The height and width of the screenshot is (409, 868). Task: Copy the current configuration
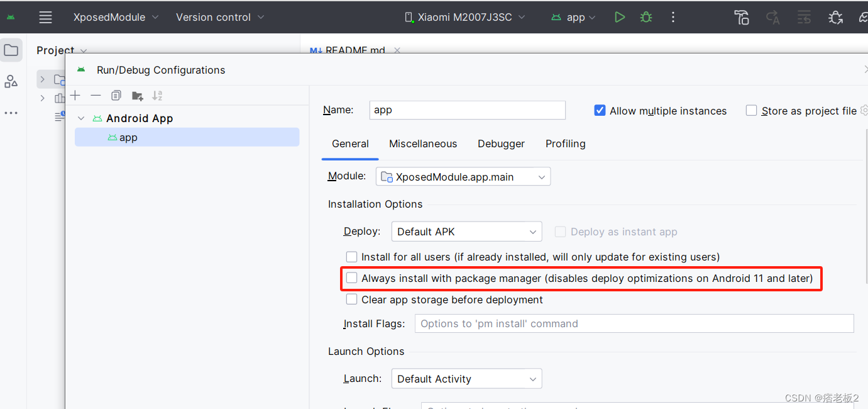click(116, 95)
